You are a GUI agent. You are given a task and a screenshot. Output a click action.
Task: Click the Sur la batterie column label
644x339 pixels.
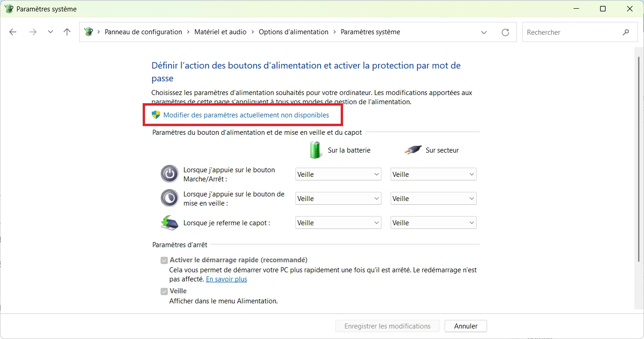349,150
